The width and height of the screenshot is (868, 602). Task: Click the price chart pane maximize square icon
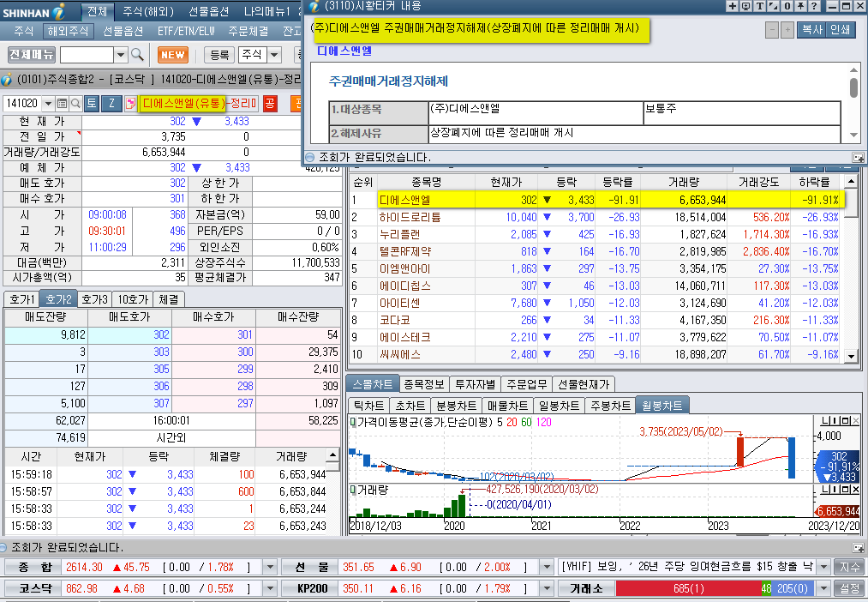coord(847,422)
